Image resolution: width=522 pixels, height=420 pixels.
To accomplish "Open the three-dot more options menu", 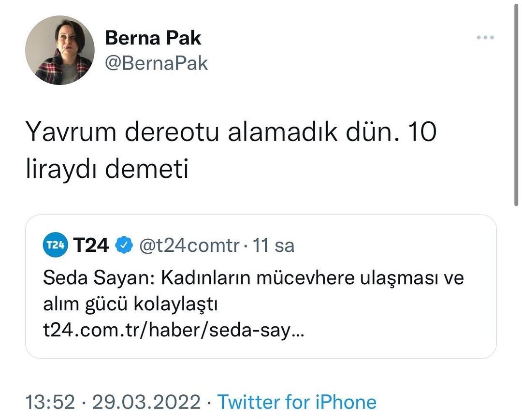I will pos(485,38).
